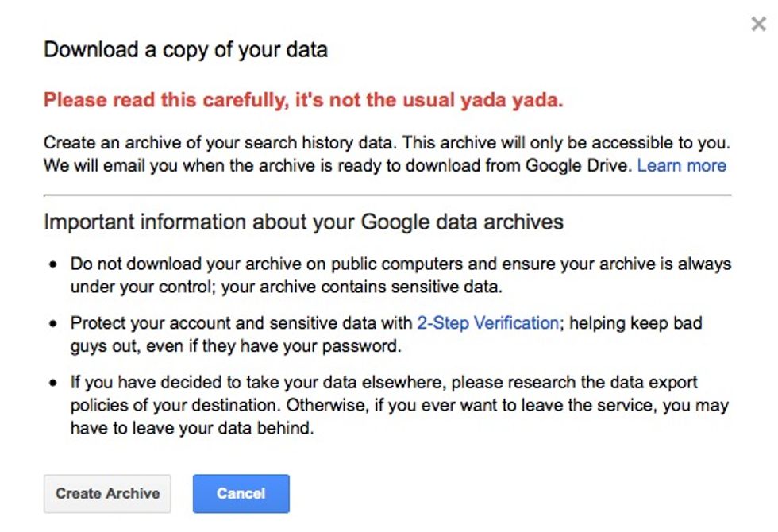The height and width of the screenshot is (532, 778).
Task: Click the Create Archive button
Action: 107,494
